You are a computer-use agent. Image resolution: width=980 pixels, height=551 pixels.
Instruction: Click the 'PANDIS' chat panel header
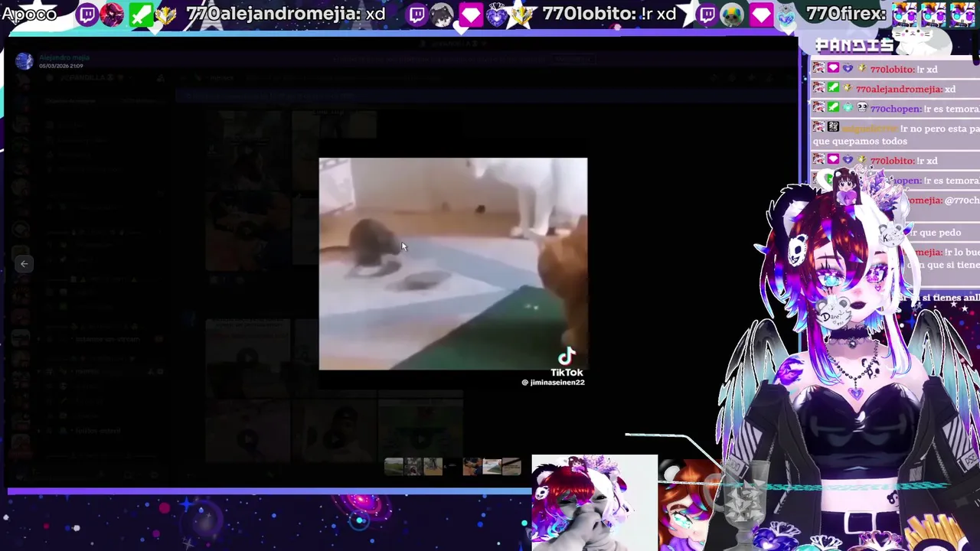(854, 45)
